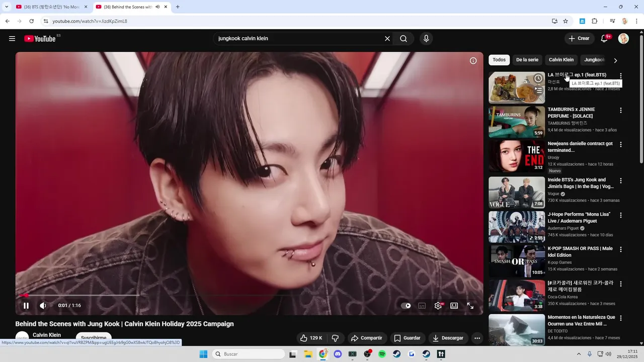
Task: Click the Crear button
Action: click(579, 39)
